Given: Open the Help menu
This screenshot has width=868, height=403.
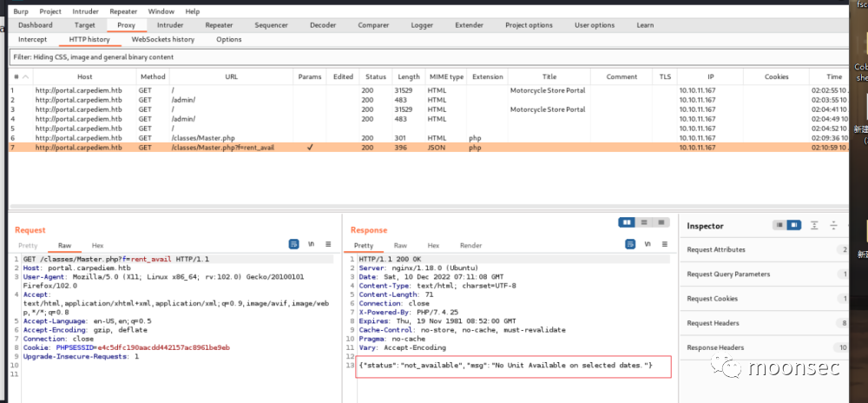Looking at the screenshot, I should 193,11.
